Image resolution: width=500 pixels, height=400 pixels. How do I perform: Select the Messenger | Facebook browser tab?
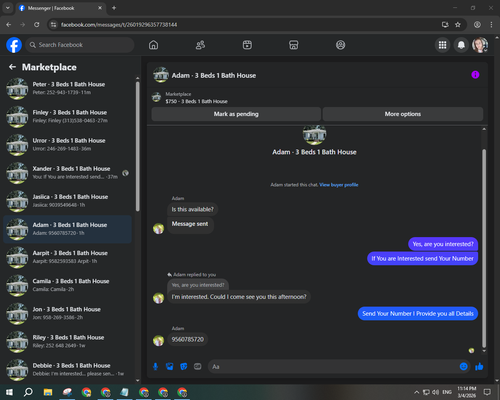60,8
